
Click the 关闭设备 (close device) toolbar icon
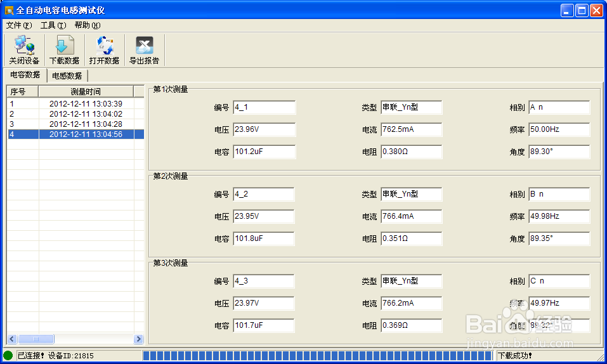[24, 49]
